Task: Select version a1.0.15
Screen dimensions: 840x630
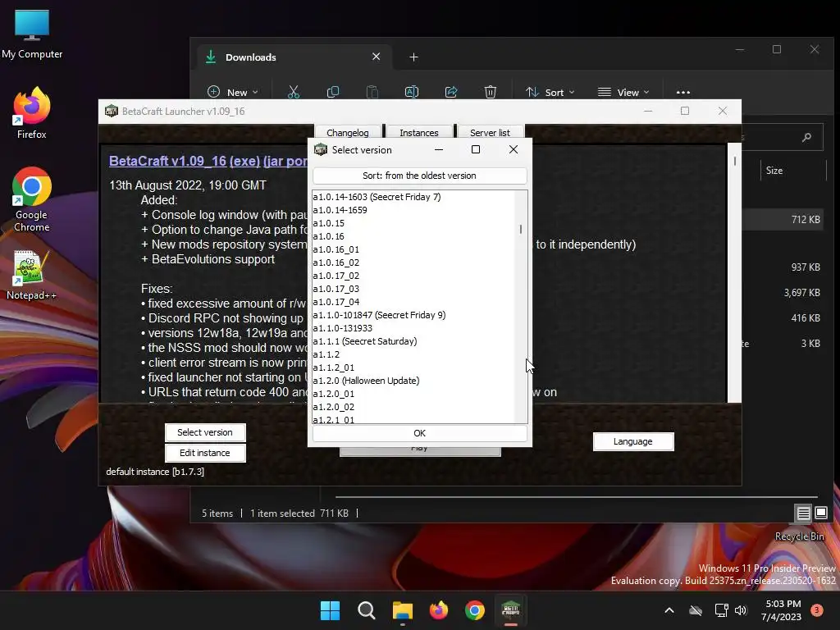Action: [x=413, y=223]
